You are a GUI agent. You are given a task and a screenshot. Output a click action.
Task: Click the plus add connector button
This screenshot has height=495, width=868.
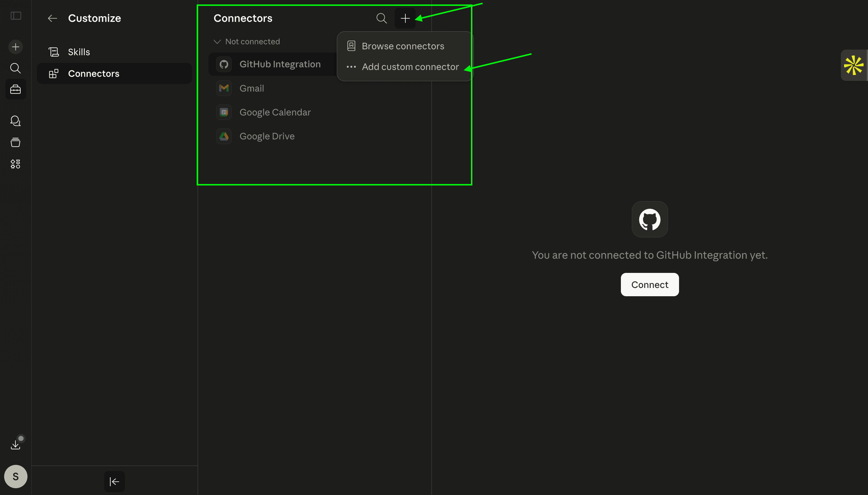click(x=405, y=18)
